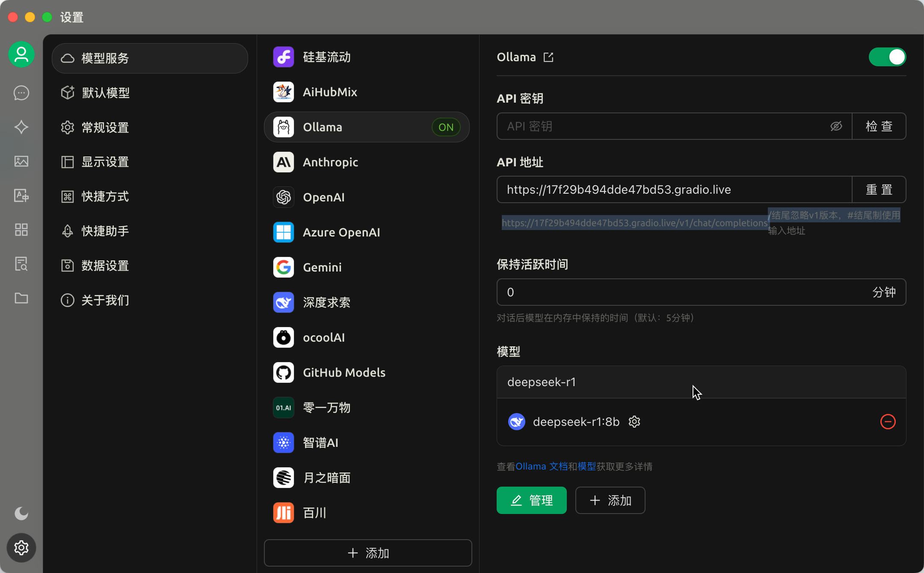Turn off the Ollama provider switch
The image size is (924, 573).
coord(887,57)
